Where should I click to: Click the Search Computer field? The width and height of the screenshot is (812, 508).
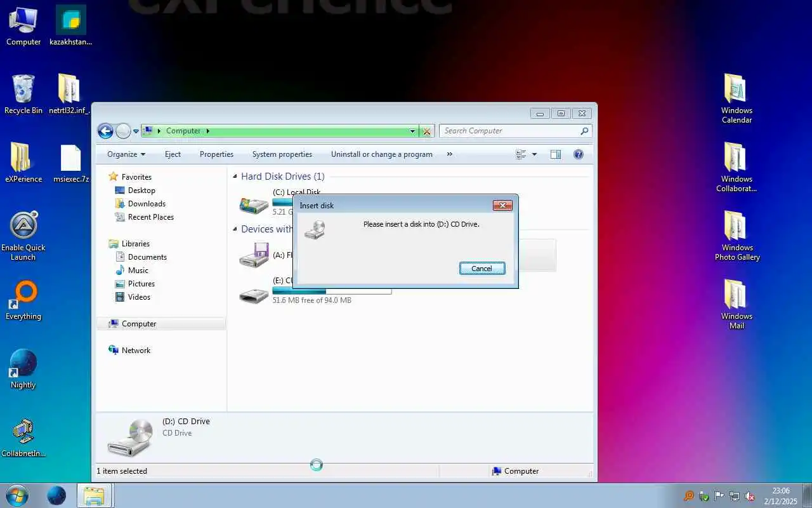[x=516, y=131]
